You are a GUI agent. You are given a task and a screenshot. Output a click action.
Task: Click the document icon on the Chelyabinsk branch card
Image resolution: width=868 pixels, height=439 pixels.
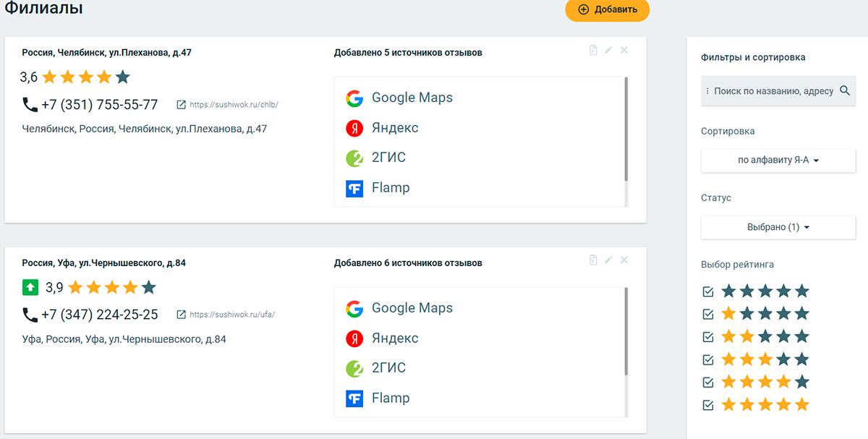[593, 50]
